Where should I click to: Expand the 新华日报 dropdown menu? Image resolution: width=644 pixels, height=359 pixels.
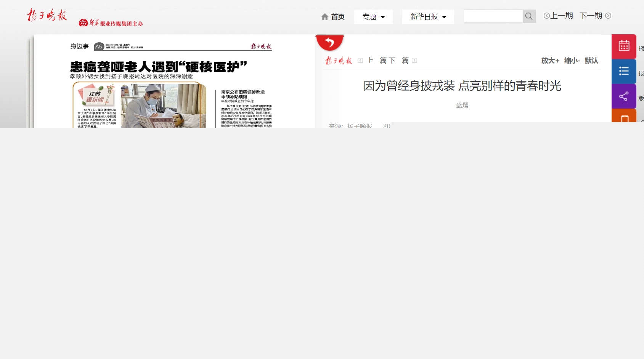428,17
